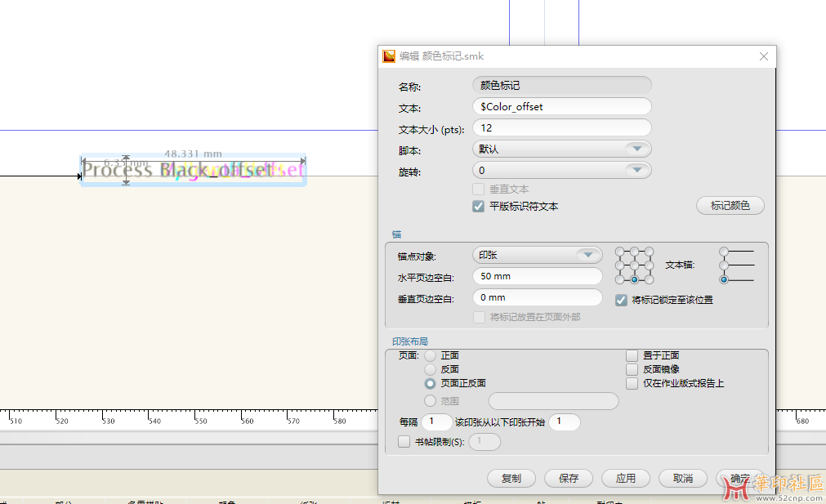Click the app icon in the dialog title bar
Image resolution: width=826 pixels, height=504 pixels.
(x=389, y=56)
